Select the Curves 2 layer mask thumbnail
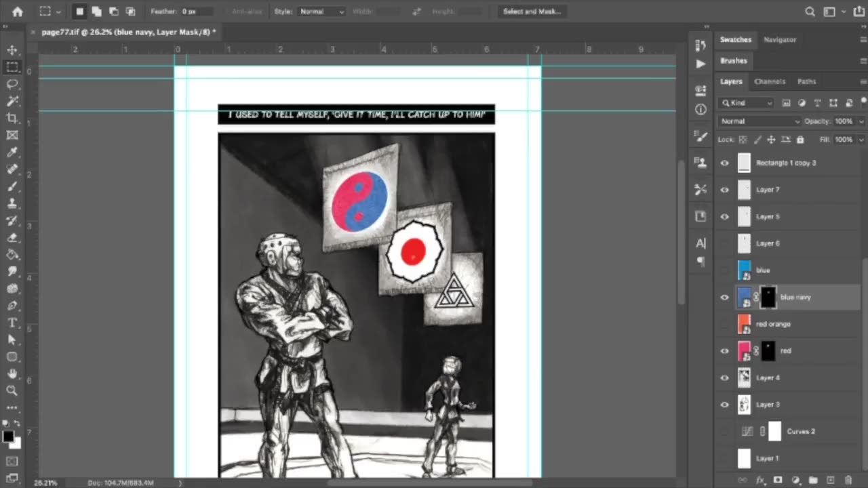Screen dimensions: 868x488 click(774, 431)
